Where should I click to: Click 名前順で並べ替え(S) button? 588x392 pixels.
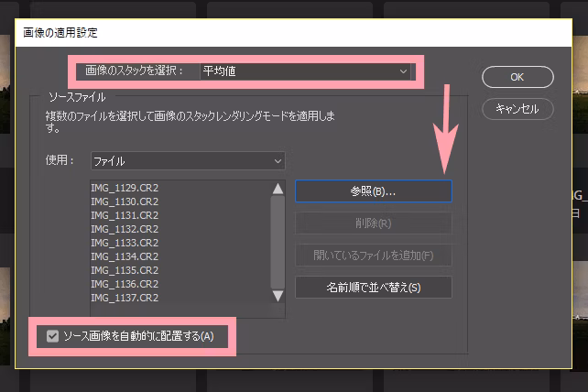point(374,288)
